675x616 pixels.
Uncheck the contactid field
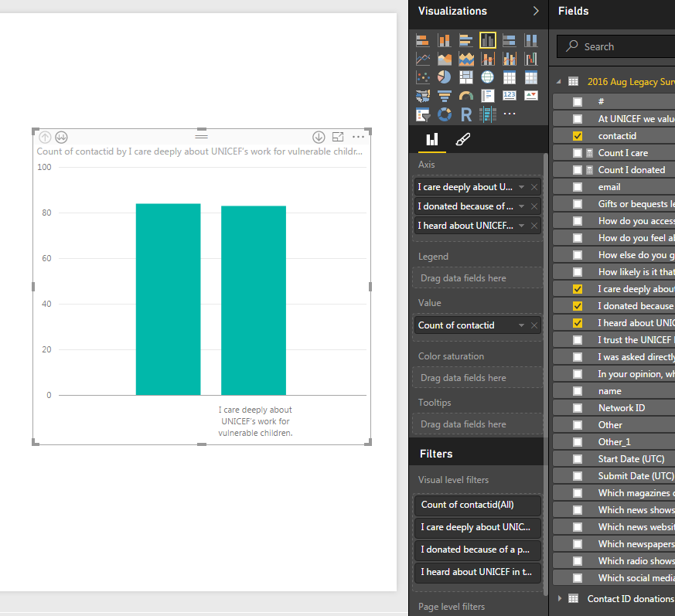click(x=578, y=136)
